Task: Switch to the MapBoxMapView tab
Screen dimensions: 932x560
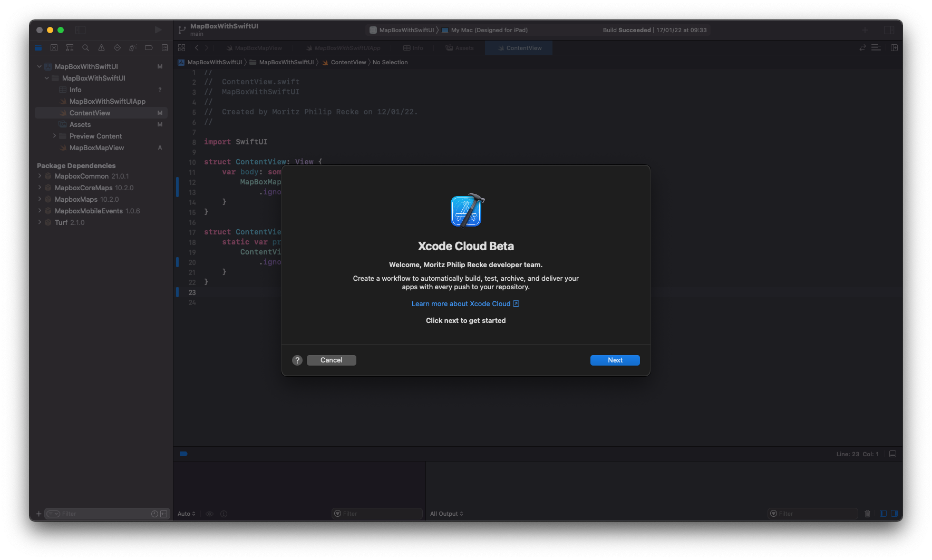Action: point(254,48)
